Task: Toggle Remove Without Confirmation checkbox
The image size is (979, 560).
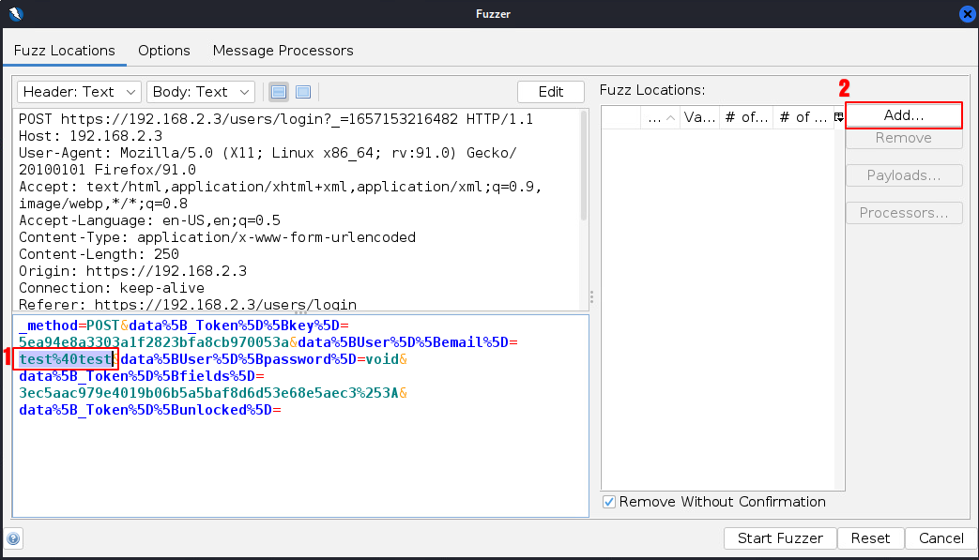Action: click(x=609, y=502)
